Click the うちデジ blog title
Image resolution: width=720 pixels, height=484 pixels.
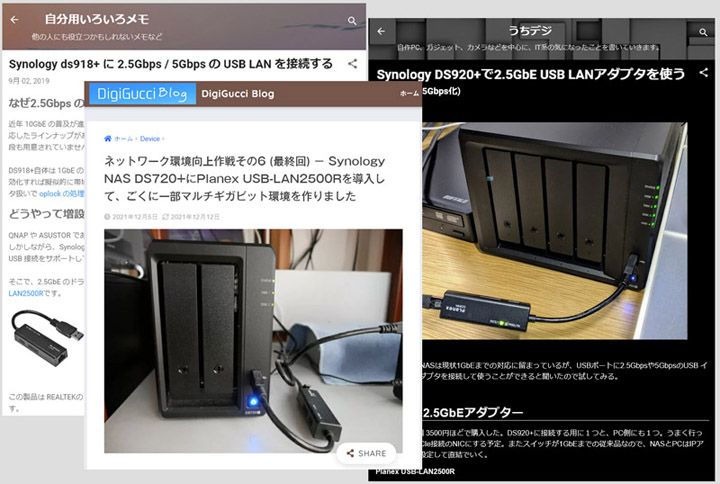click(530, 31)
